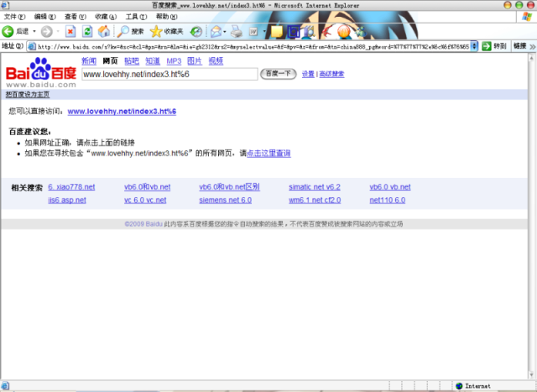Switch to the 知道 search tab
The width and height of the screenshot is (537, 392).
(153, 61)
